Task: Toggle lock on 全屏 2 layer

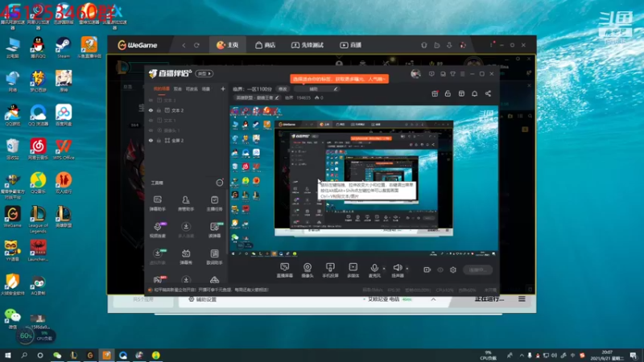Action: pyautogui.click(x=159, y=140)
